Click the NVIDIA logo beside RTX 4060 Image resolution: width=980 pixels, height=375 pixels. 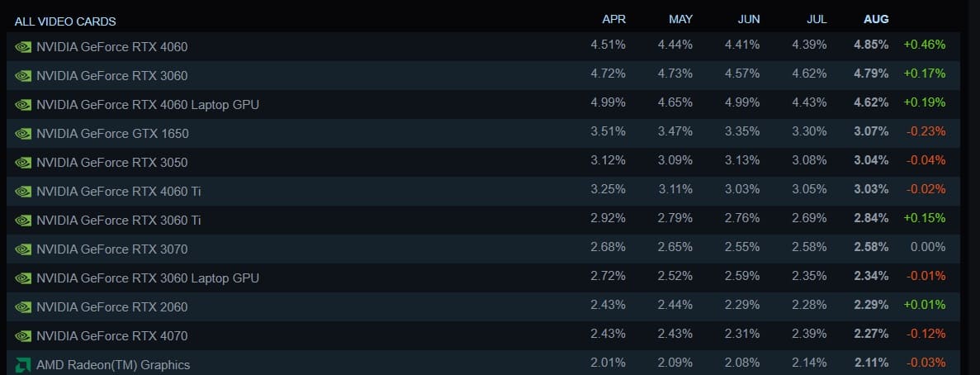click(23, 47)
